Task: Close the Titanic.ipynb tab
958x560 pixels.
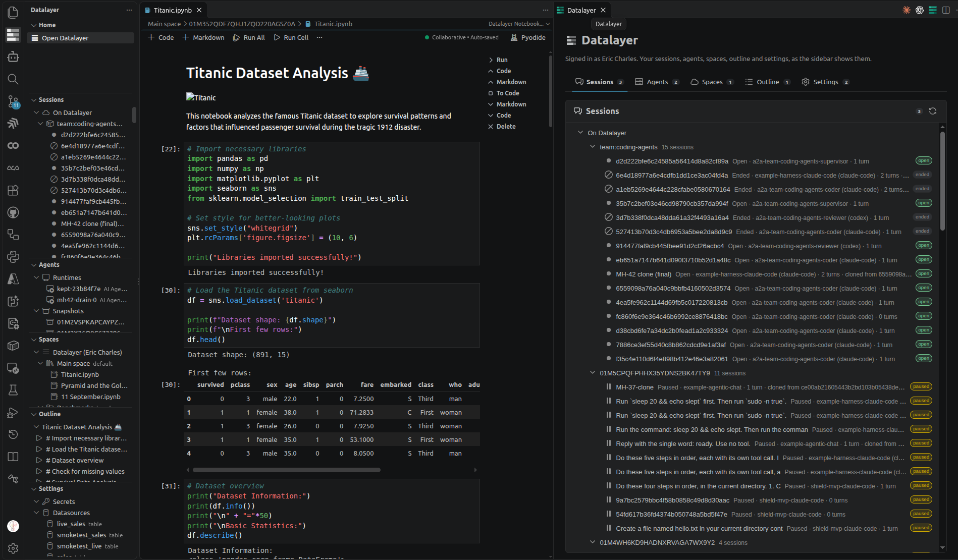Action: tap(199, 10)
